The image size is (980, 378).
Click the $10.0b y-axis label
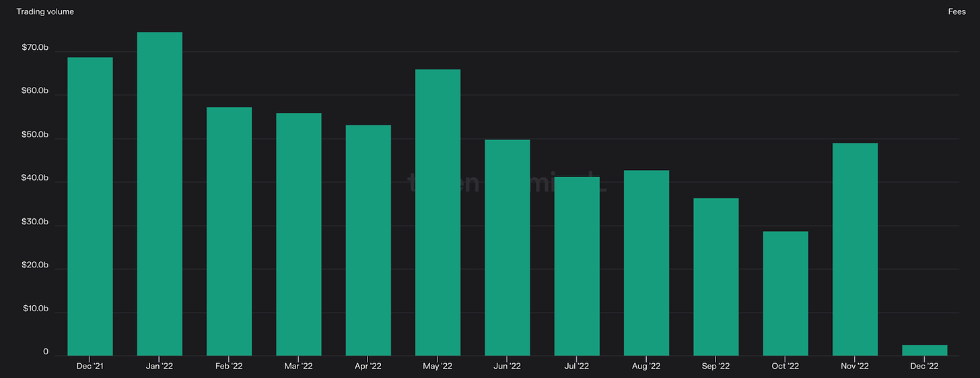[35, 309]
